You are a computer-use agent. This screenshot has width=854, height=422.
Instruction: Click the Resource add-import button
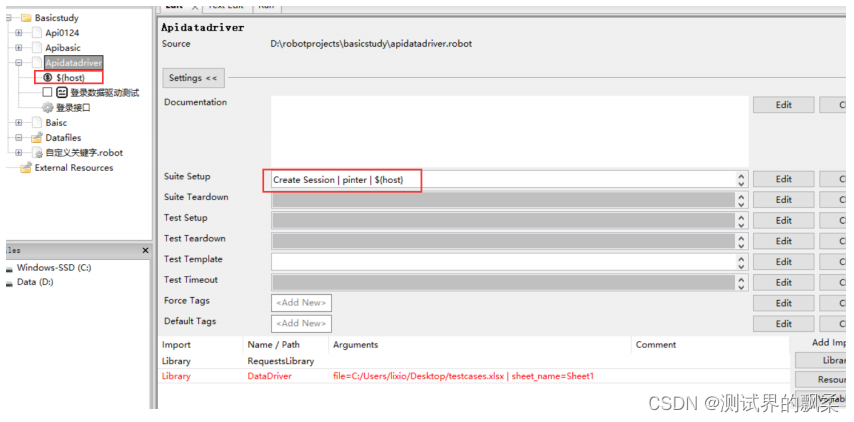(821, 380)
